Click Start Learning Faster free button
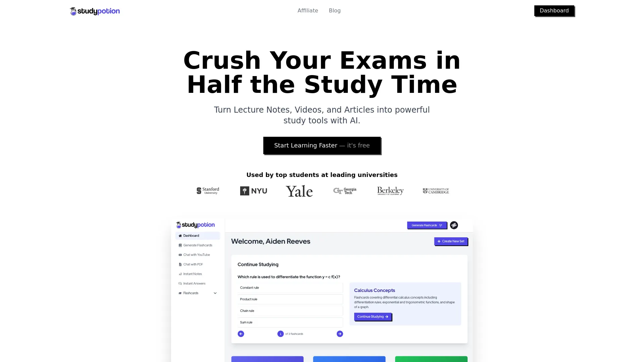Image resolution: width=644 pixels, height=362 pixels. (x=322, y=145)
